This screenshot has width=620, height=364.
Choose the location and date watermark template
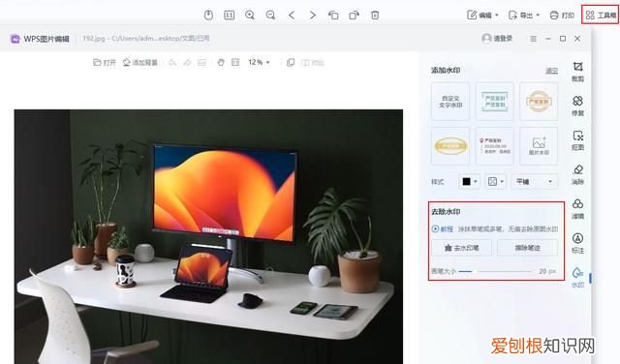pyautogui.click(x=495, y=146)
